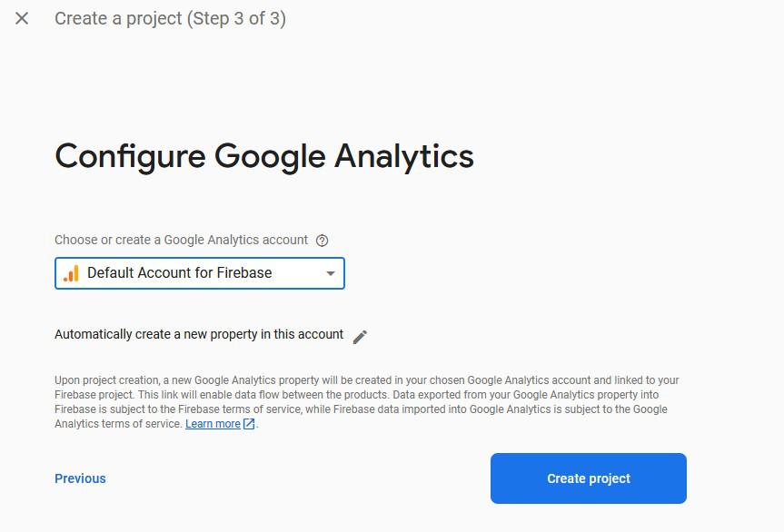Click the help question mark icon
The width and height of the screenshot is (784, 532).
coord(322,241)
